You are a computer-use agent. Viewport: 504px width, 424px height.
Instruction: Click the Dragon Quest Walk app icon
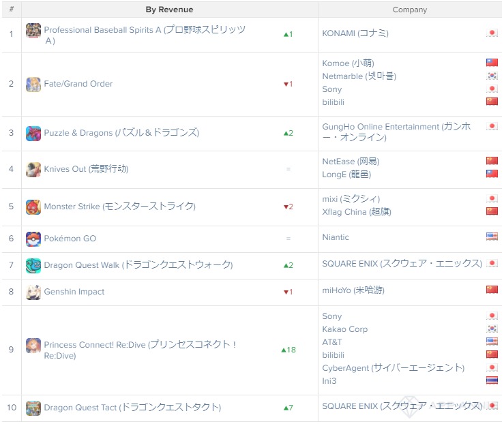pyautogui.click(x=33, y=266)
